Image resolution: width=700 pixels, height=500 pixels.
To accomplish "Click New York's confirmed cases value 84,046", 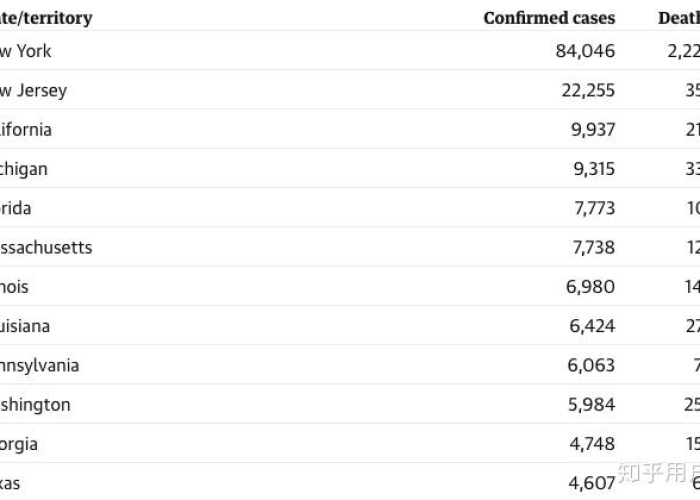I will 585,51.
